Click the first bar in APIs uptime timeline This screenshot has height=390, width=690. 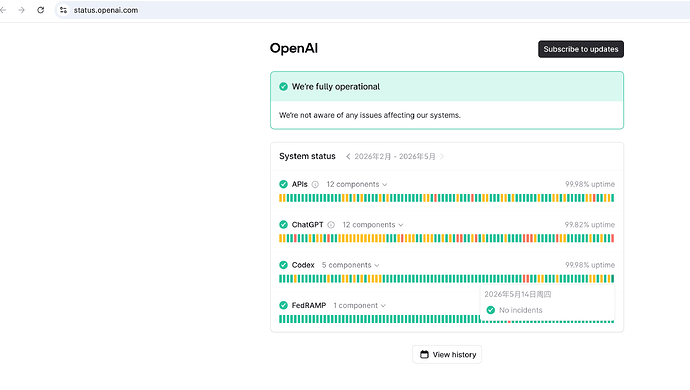click(280, 198)
